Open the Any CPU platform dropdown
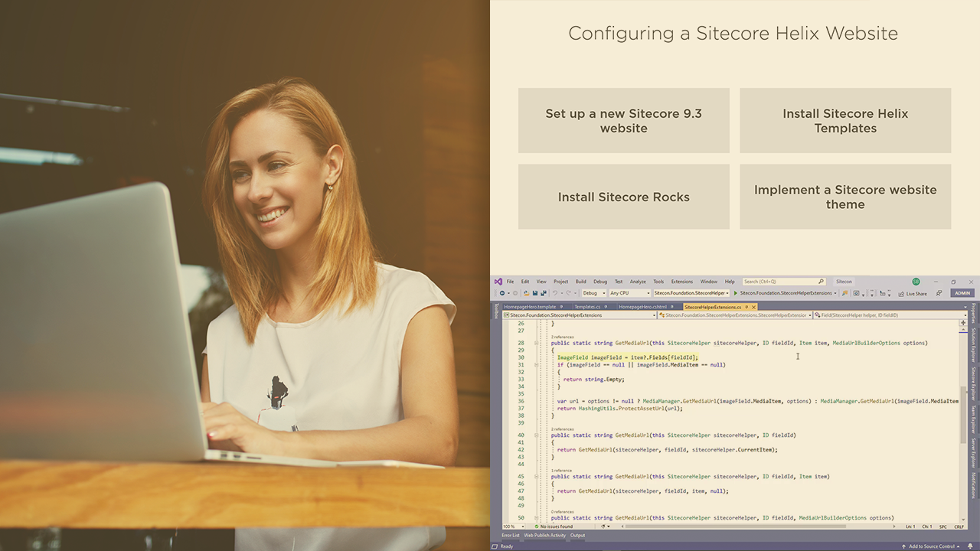The height and width of the screenshot is (551, 980). [x=629, y=293]
